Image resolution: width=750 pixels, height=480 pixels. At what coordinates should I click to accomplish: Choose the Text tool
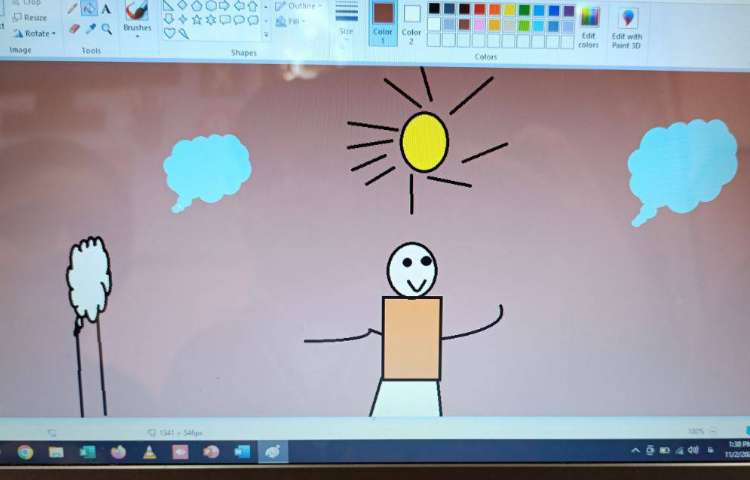106,9
